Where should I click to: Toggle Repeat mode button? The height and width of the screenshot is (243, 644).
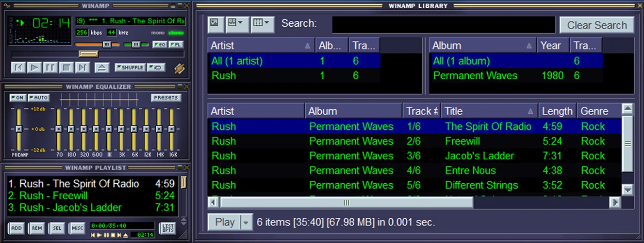tap(156, 68)
